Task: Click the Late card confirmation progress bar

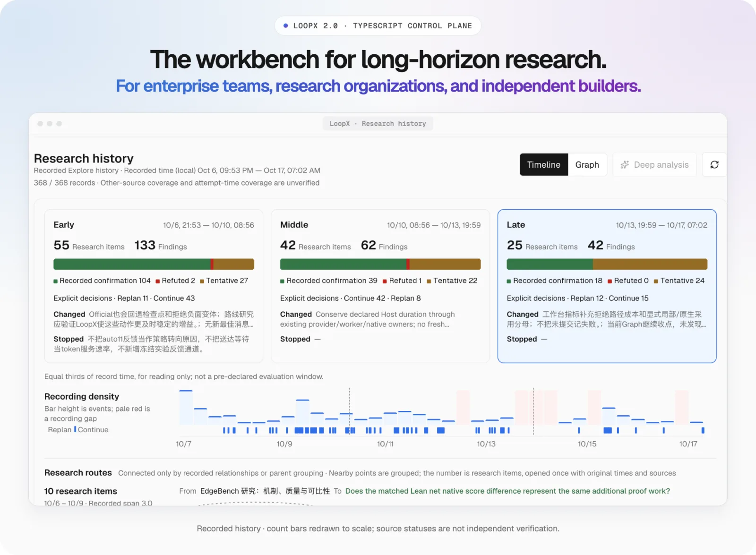Action: tap(607, 264)
